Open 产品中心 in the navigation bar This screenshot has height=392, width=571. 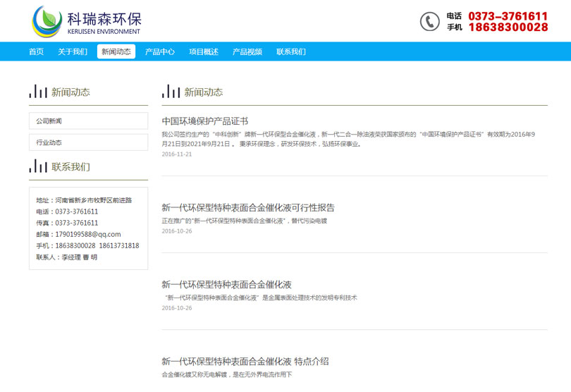[x=160, y=51]
